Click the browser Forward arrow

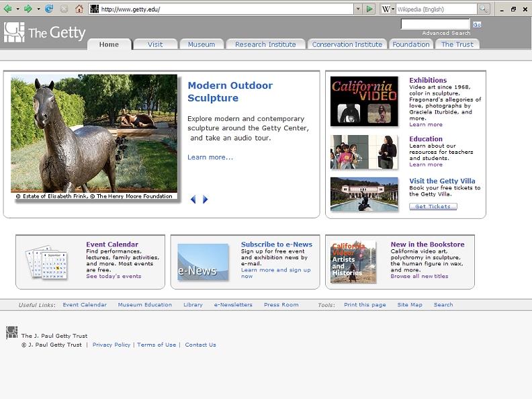[28, 9]
